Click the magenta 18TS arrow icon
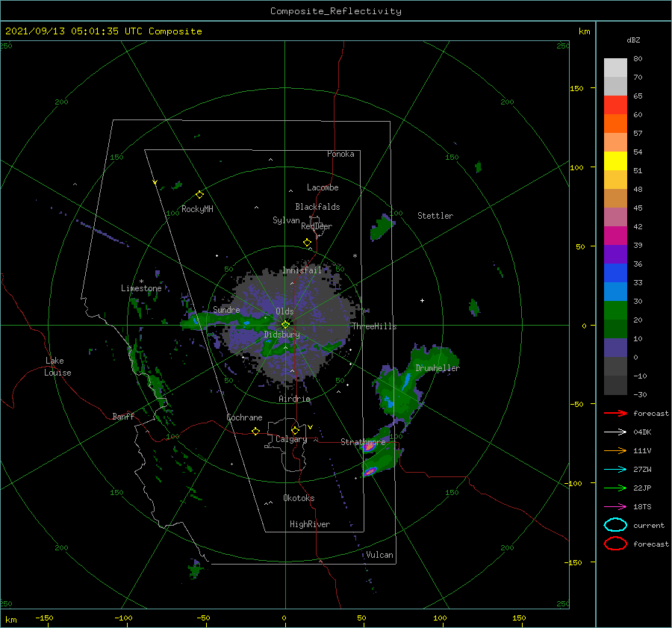Screen dimensions: 672x628 point(615,507)
